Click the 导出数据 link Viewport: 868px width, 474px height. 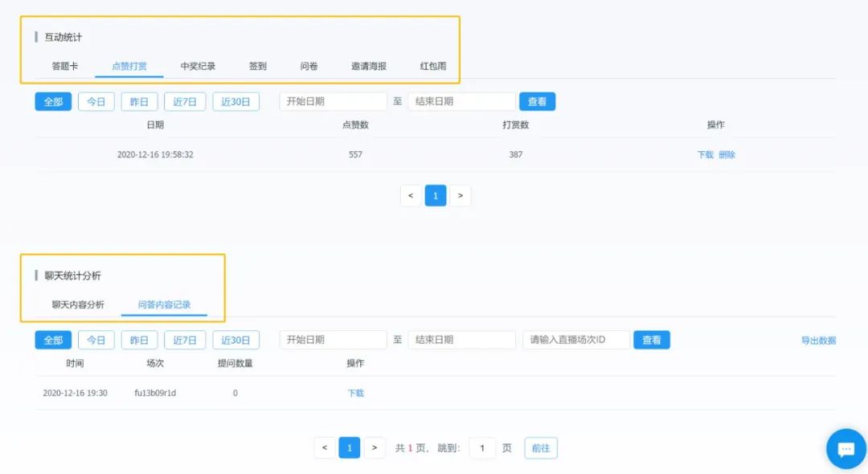[x=818, y=341]
